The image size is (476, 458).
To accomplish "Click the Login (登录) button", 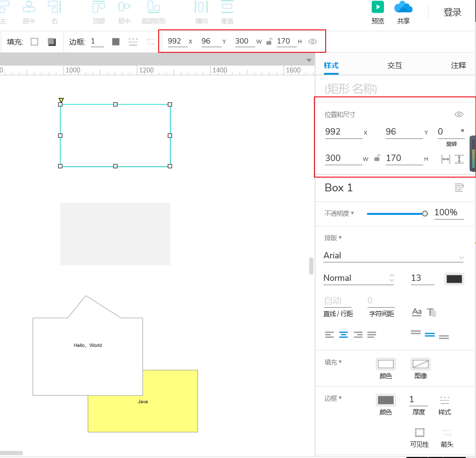I will pos(452,12).
